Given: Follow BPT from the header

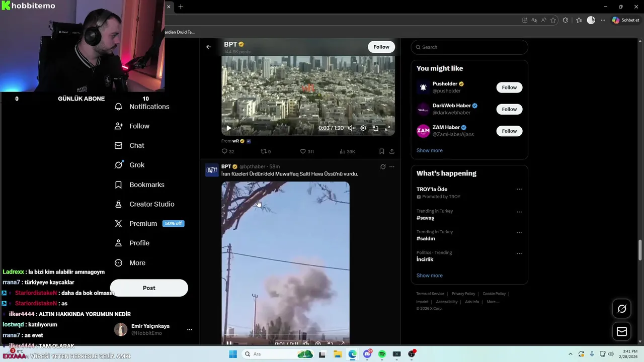Looking at the screenshot, I should point(381,47).
